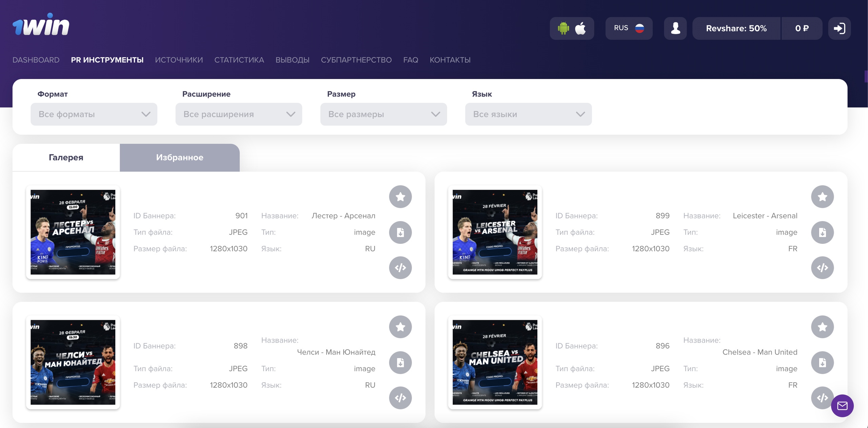Open the СТАТИСТИКА menu item
Screen dimensions: 868x428
239,60
